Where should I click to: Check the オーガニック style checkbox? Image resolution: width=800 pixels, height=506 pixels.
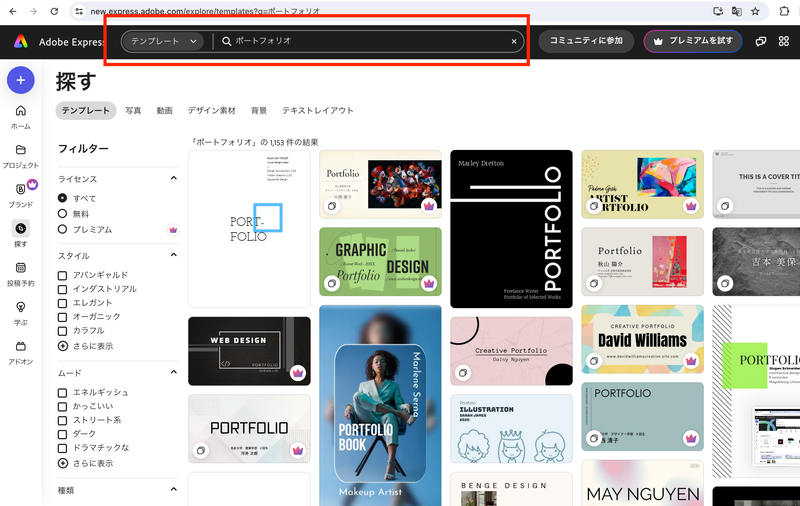tap(62, 317)
